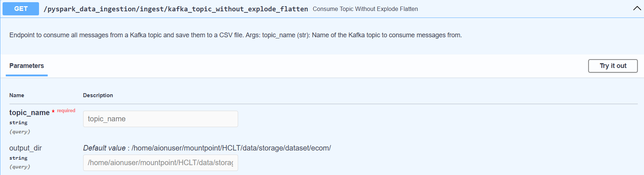Click the blue GET method badge

click(x=21, y=9)
